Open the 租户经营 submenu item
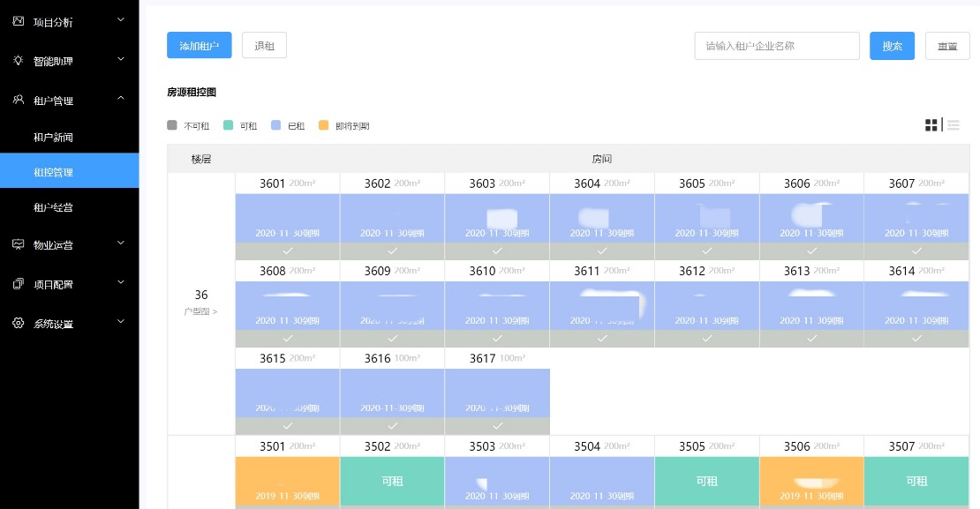 [x=53, y=207]
